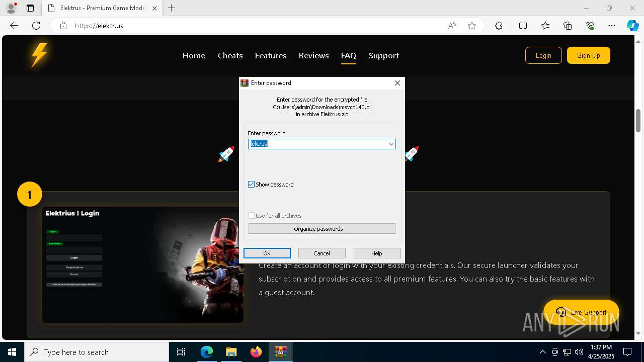Click the browser profile avatar icon
Screen dimensions: 644x362
pyautogui.click(x=11, y=8)
